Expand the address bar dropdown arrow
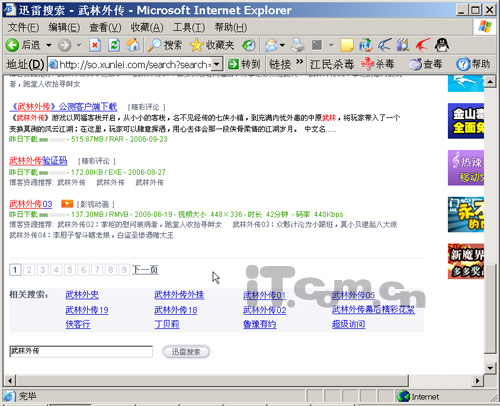The width and height of the screenshot is (500, 406). (x=217, y=64)
